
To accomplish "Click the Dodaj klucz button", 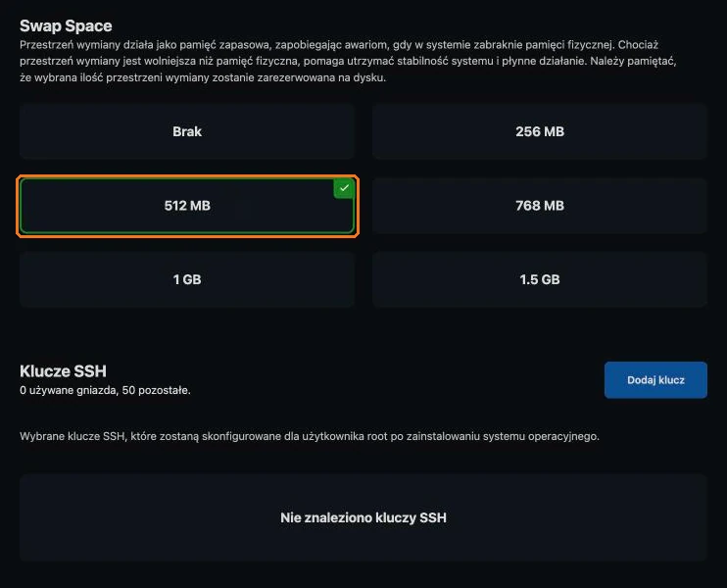I will pyautogui.click(x=655, y=380).
